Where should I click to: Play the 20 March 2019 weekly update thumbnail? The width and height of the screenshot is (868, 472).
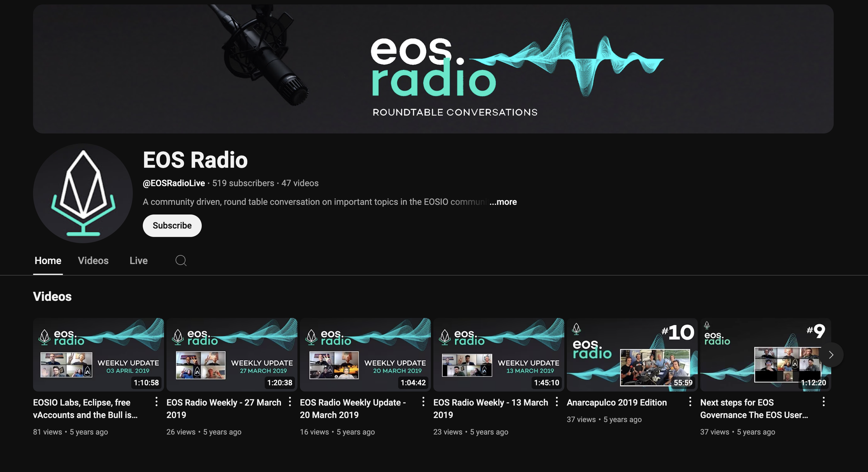365,355
